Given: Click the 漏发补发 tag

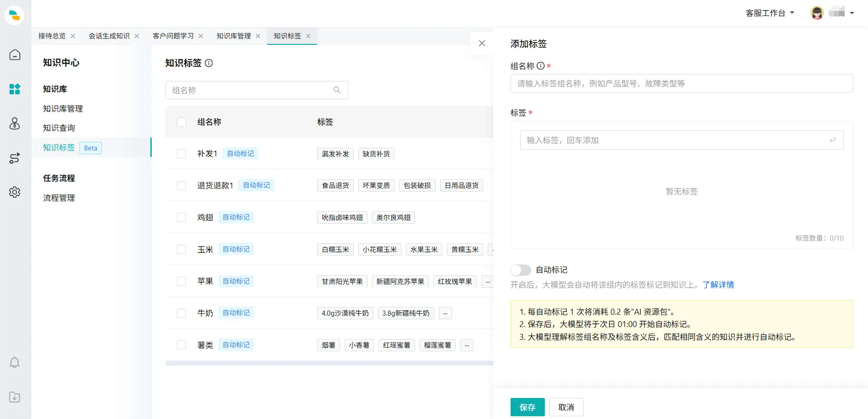Looking at the screenshot, I should click(335, 154).
